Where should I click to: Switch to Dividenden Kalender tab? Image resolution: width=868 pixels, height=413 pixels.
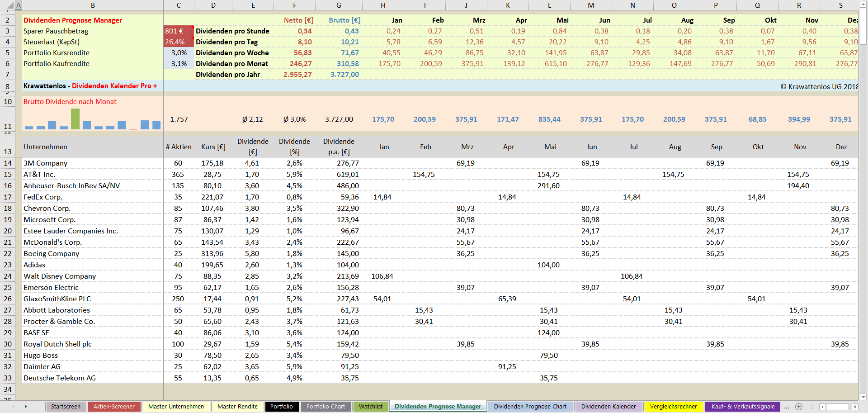point(608,407)
